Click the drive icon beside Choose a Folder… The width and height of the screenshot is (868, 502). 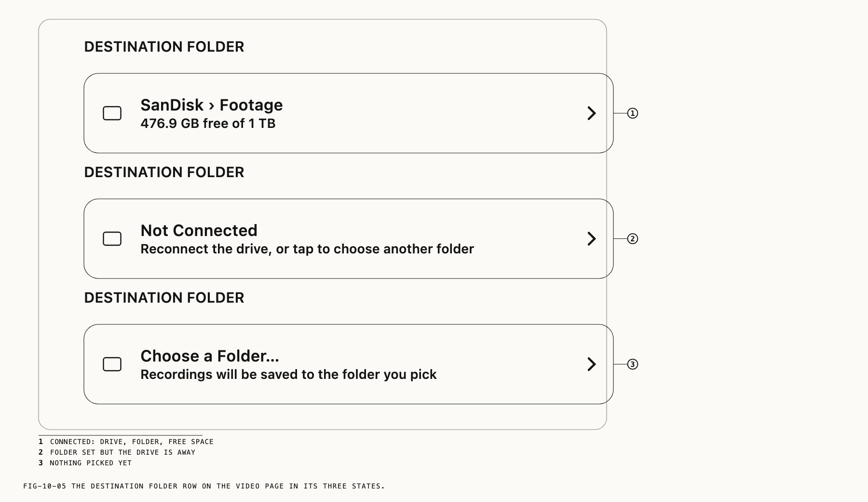112,364
